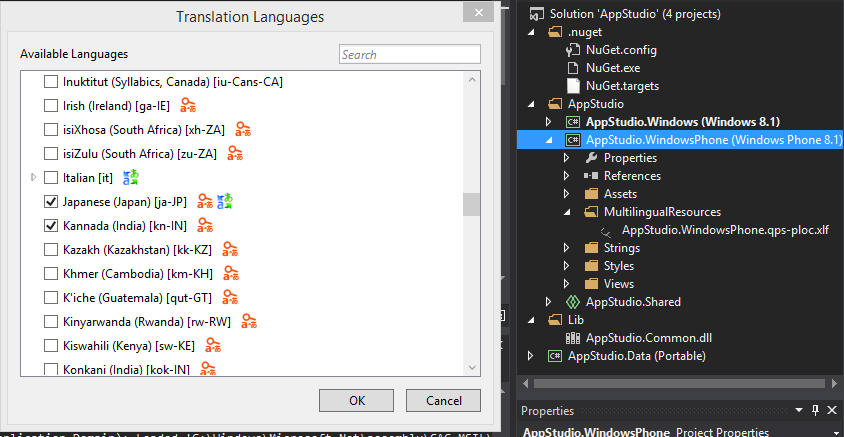This screenshot has width=844, height=437.
Task: Click the language list scroll up arrow
Action: tap(472, 80)
